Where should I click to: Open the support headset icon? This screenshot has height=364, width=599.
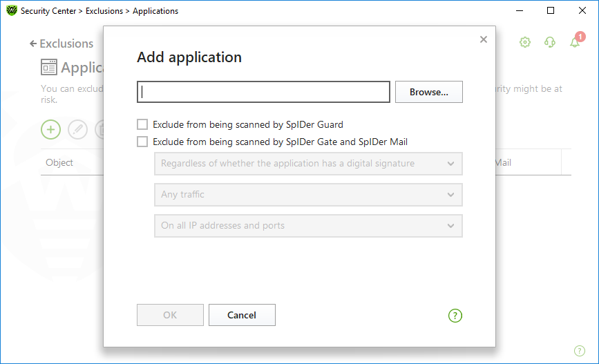click(x=550, y=42)
